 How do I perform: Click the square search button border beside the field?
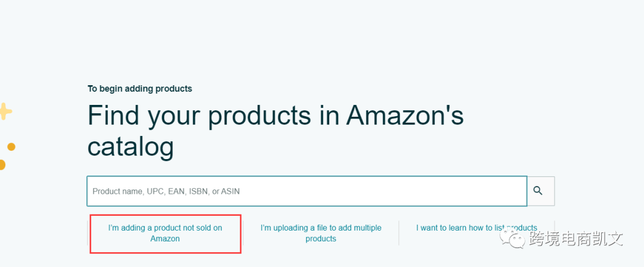(541, 191)
